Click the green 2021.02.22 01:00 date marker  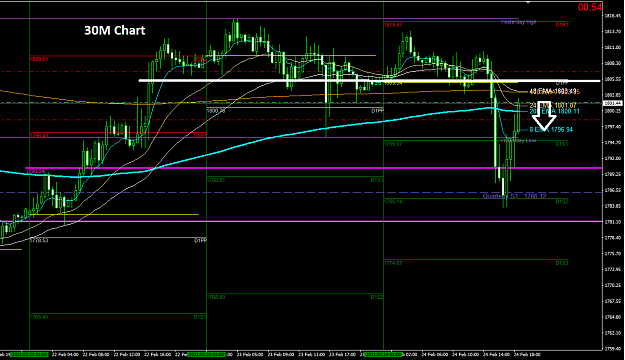(29, 354)
